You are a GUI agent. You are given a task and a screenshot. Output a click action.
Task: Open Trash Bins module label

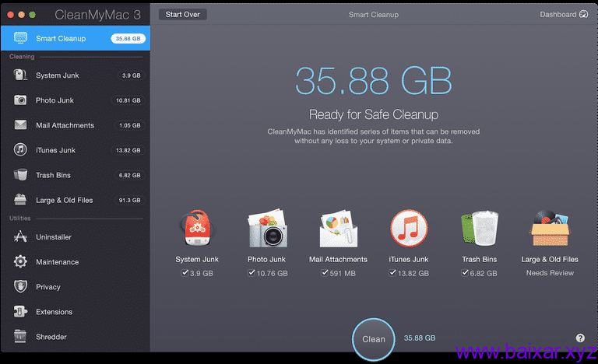[53, 175]
